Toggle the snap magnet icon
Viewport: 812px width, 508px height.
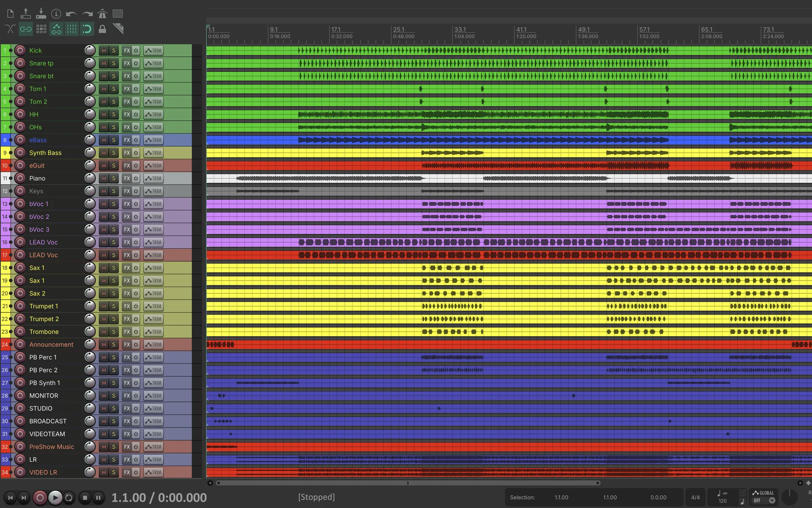[x=87, y=29]
